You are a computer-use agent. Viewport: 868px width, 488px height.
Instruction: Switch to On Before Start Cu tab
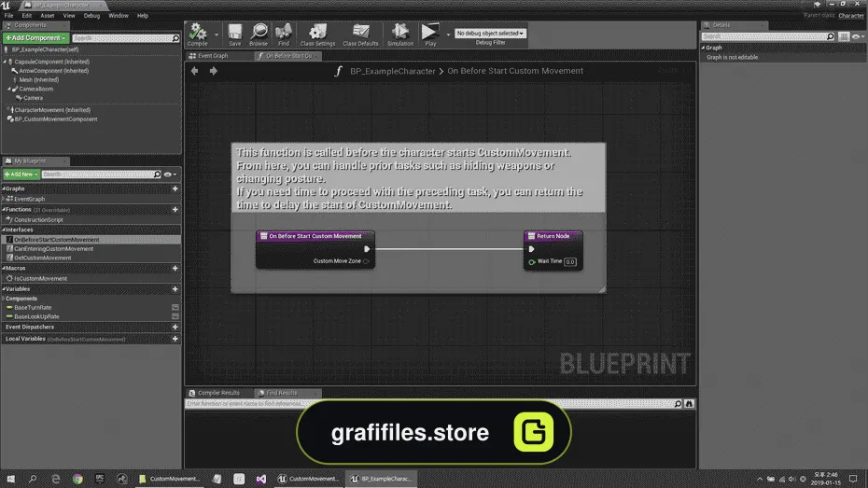[287, 56]
